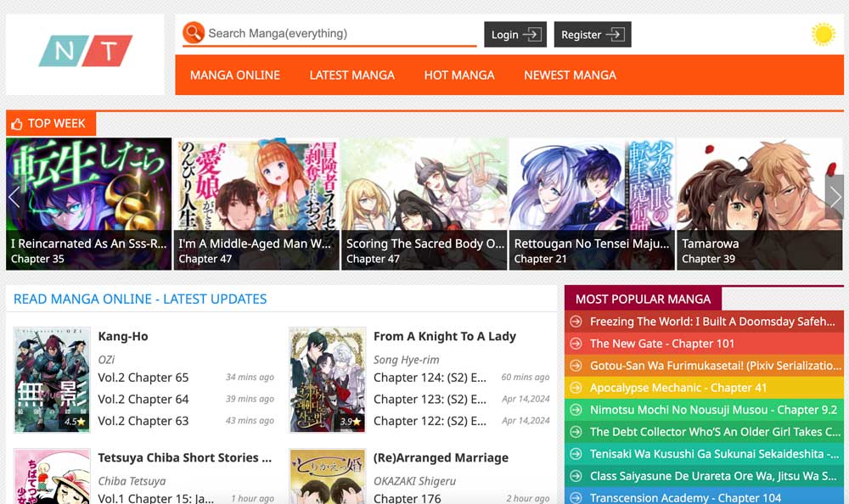Screen dimensions: 849x504
Task: Click the arrow icon beside Apocalypse Mechanic
Action: pyautogui.click(x=576, y=388)
